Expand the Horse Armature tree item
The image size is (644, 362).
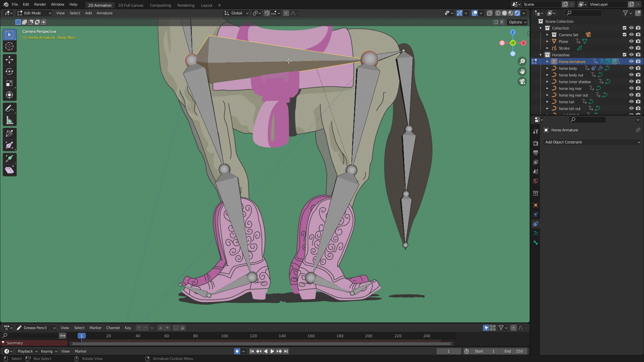547,62
